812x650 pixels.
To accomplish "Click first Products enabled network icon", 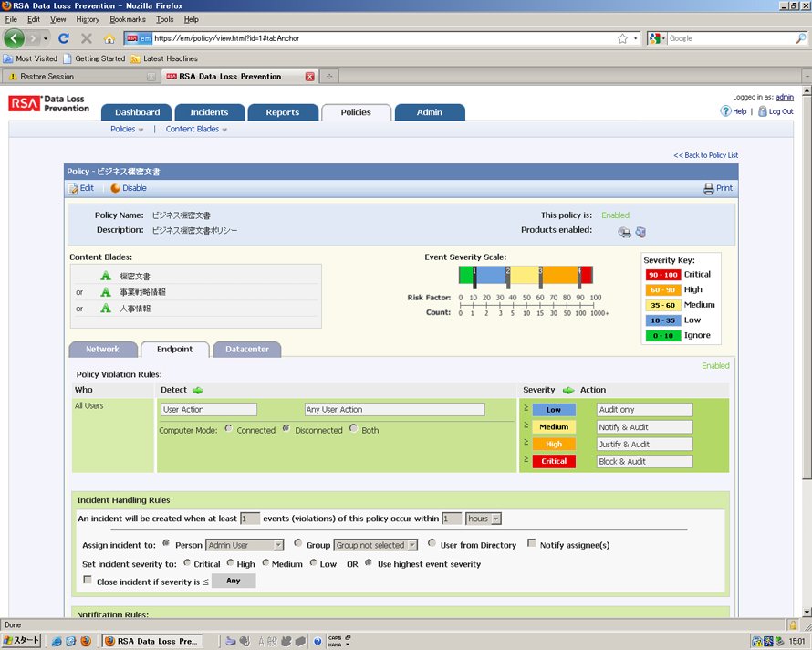I will tap(625, 232).
